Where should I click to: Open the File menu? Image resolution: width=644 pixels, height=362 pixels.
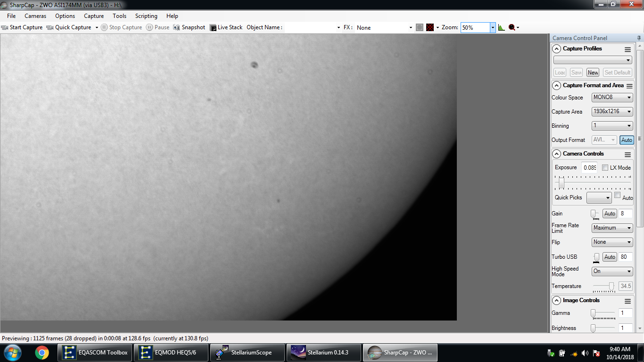tap(11, 16)
